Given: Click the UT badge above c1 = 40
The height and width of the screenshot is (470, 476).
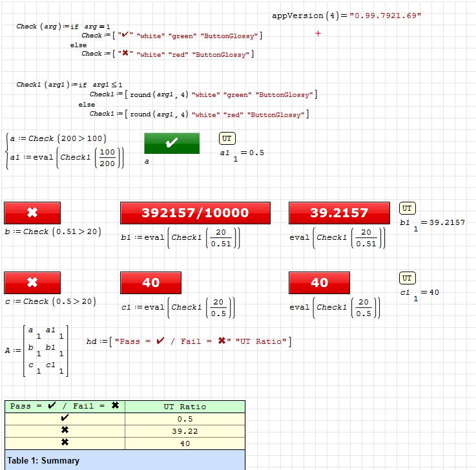Looking at the screenshot, I should [x=407, y=278].
